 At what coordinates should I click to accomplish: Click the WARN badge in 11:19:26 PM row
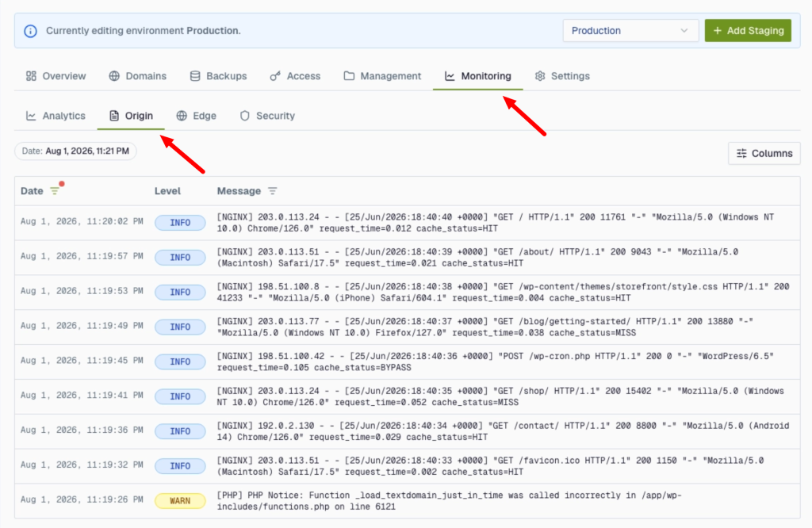(x=180, y=500)
